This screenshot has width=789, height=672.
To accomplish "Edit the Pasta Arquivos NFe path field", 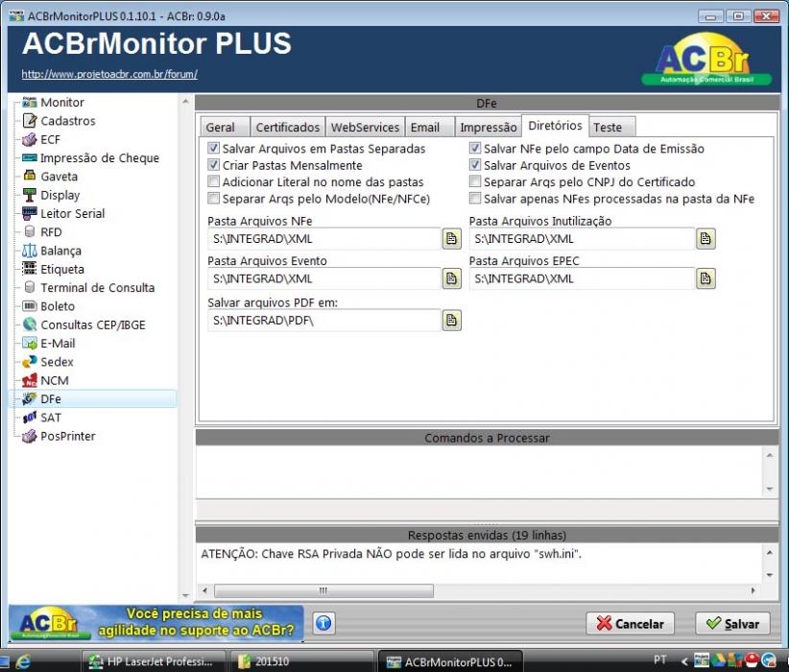I will (x=324, y=239).
